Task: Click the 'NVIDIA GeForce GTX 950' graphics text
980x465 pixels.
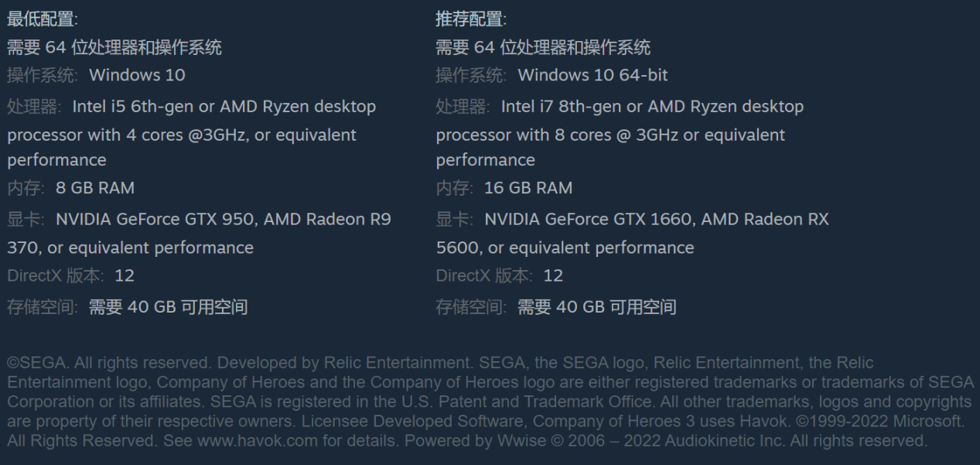Action: click(155, 220)
